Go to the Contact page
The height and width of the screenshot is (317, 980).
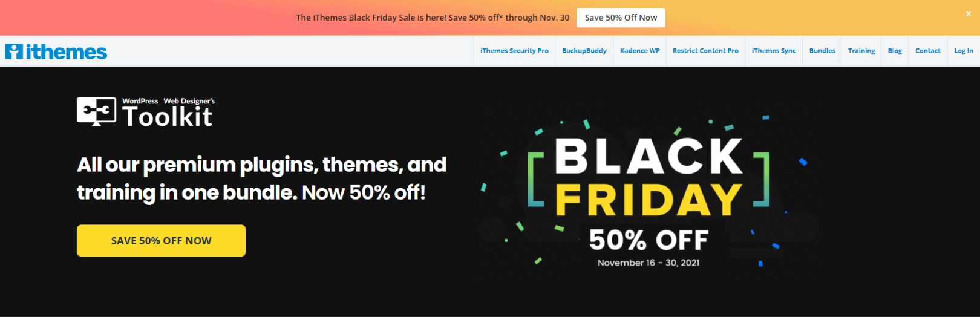[x=927, y=51]
